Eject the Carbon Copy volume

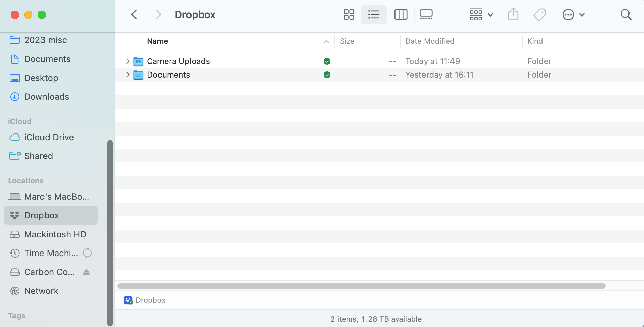[x=86, y=272]
